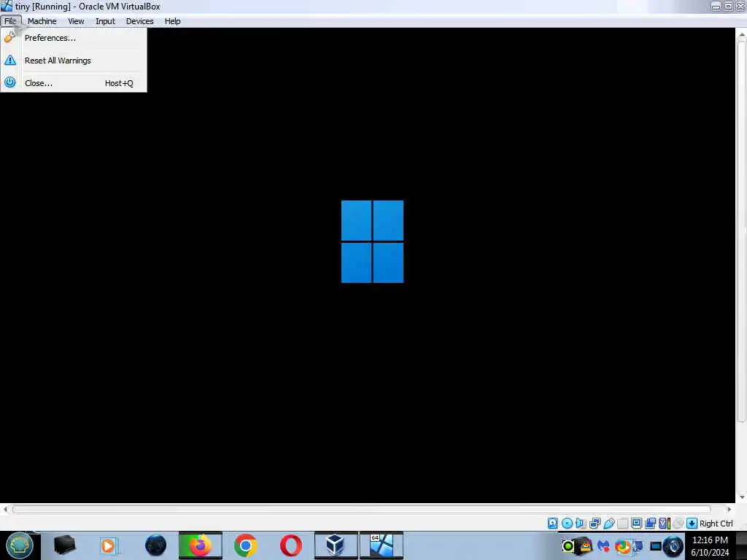Viewport: 747px width, 560px height.
Task: Click the green circle tray icon
Action: tap(568, 546)
